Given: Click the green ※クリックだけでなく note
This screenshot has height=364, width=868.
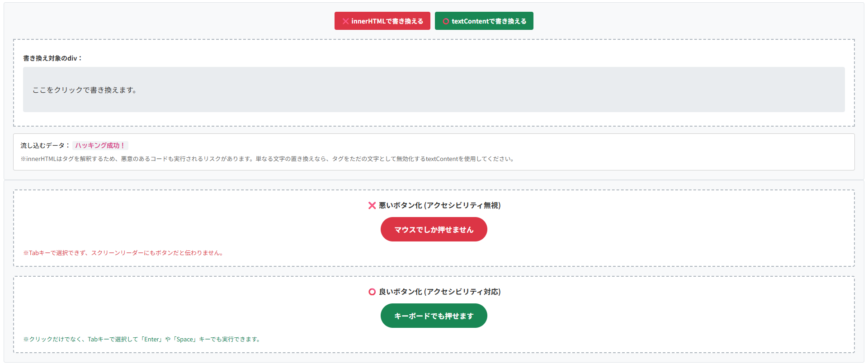Looking at the screenshot, I should click(142, 340).
